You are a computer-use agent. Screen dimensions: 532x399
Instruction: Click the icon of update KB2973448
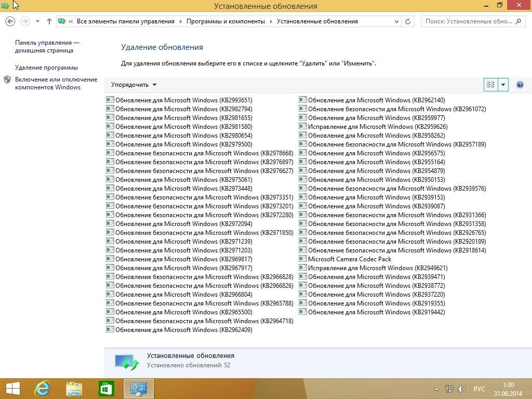pos(110,188)
